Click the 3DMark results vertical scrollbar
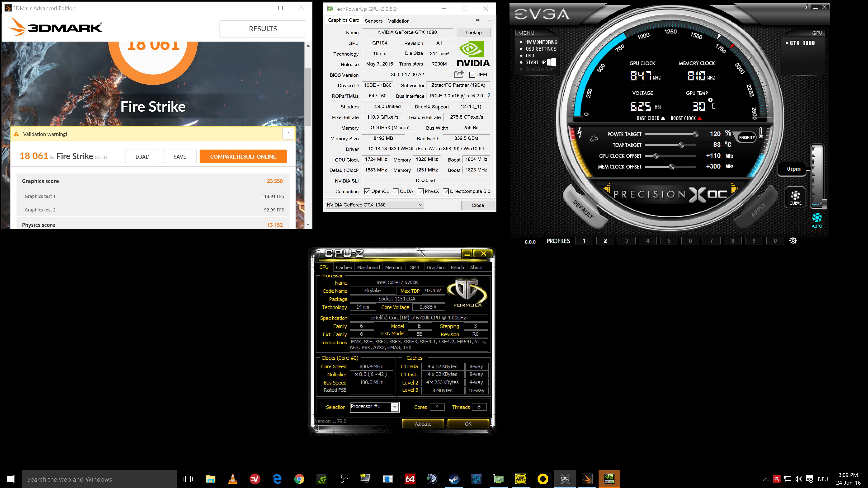Screen dimensions: 868x488 (x=308, y=96)
